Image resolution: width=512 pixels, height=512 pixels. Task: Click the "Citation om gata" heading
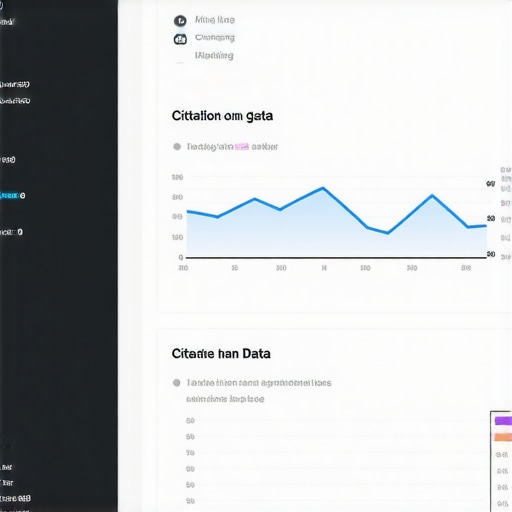point(222,116)
